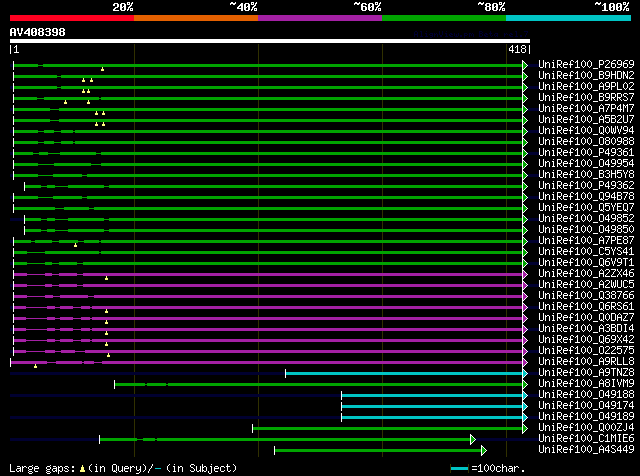Click the green alignment bar of UniRef100_A8IVM9
Viewport: 640px width, 476px height.
point(318,385)
